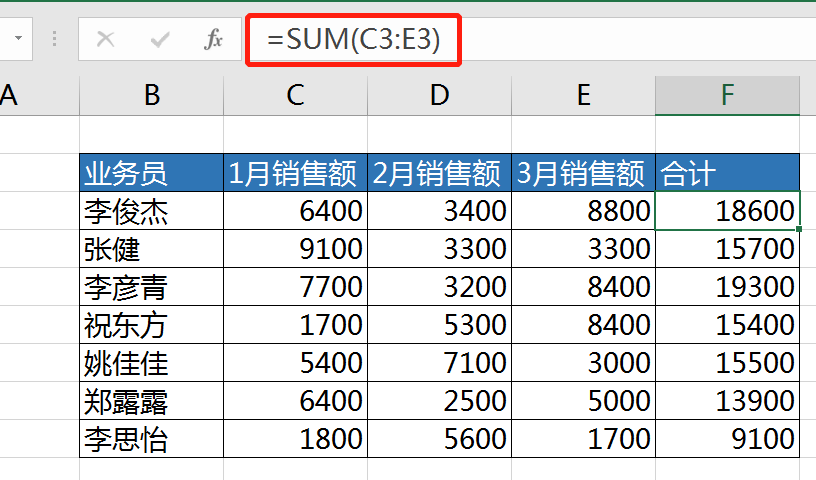
Task: Select the cell with name 李思怡
Action: (x=151, y=438)
